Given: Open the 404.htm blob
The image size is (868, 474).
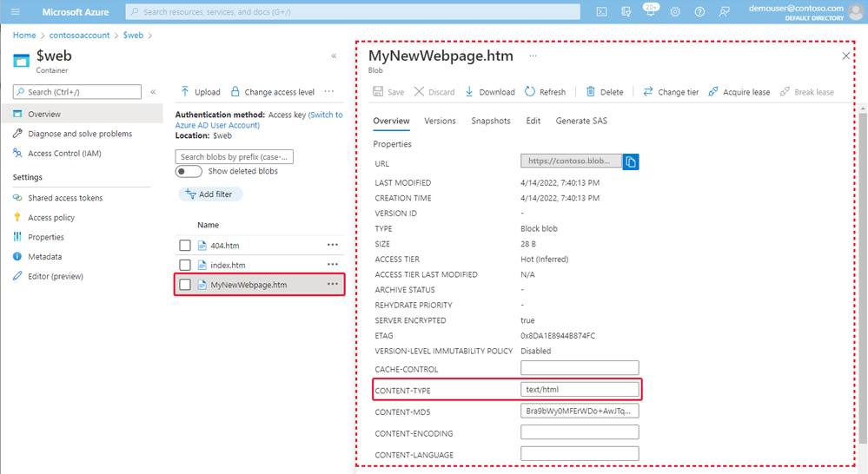Looking at the screenshot, I should 225,246.
